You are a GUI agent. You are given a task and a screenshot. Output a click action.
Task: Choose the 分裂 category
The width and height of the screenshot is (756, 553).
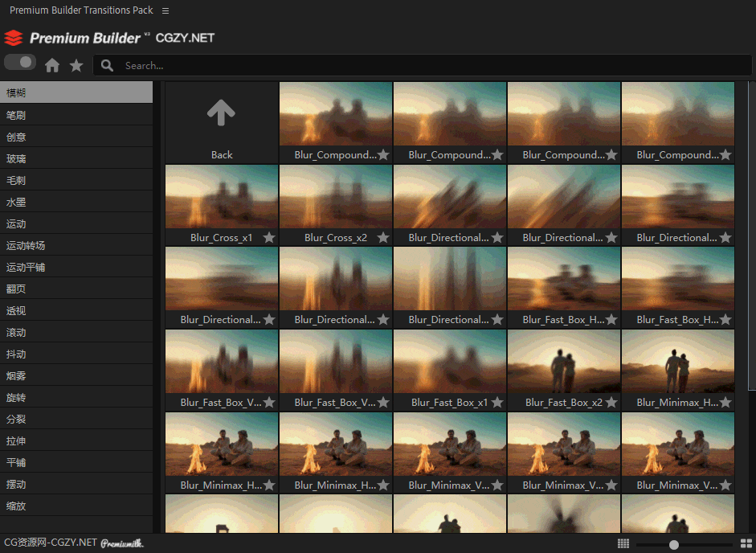pyautogui.click(x=76, y=419)
